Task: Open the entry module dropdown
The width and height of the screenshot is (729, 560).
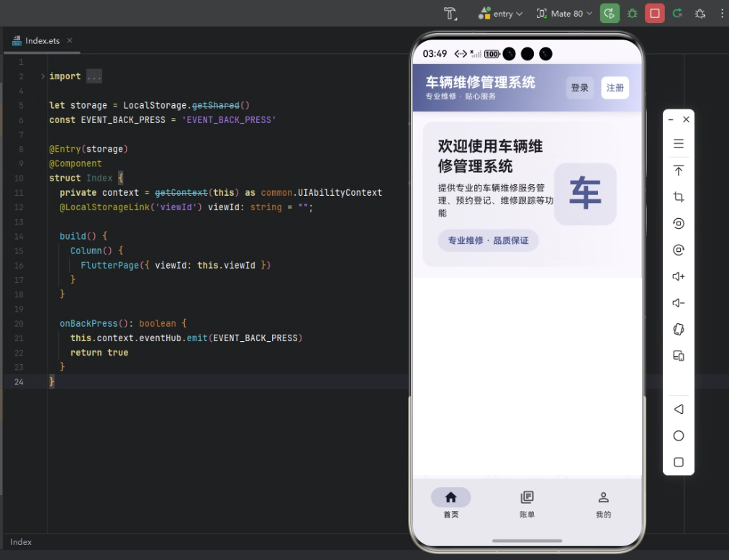Action: tap(500, 14)
